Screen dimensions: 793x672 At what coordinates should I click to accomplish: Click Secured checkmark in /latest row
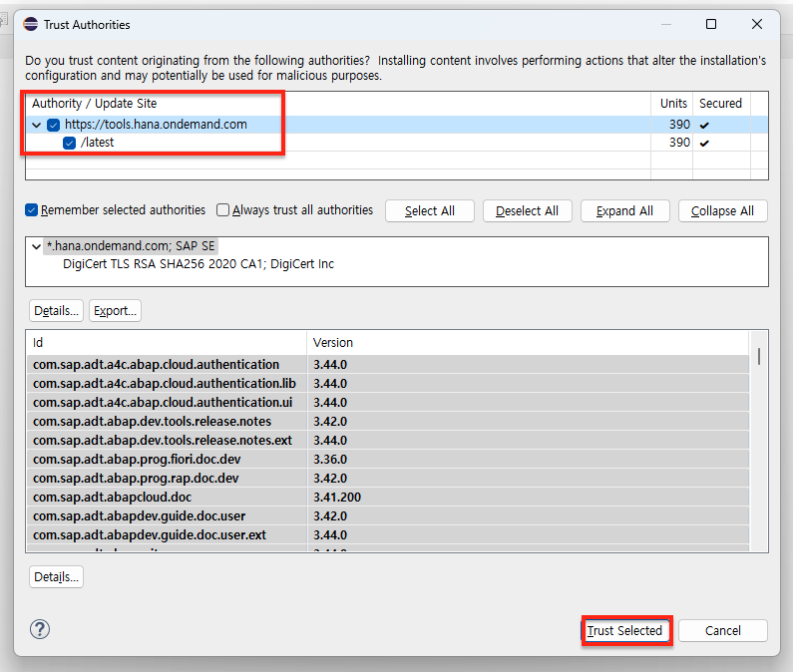point(704,144)
